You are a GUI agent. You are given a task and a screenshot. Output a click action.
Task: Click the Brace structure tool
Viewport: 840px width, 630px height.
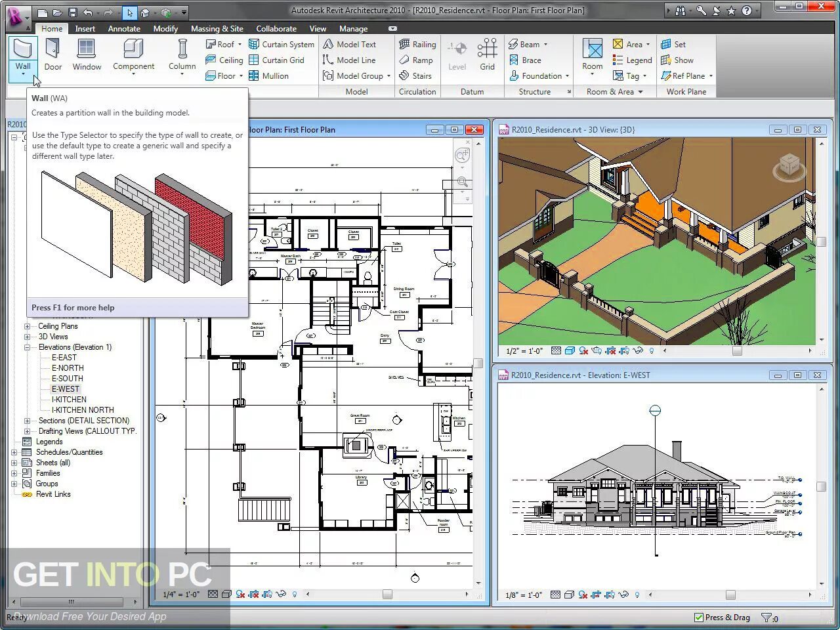click(x=526, y=60)
